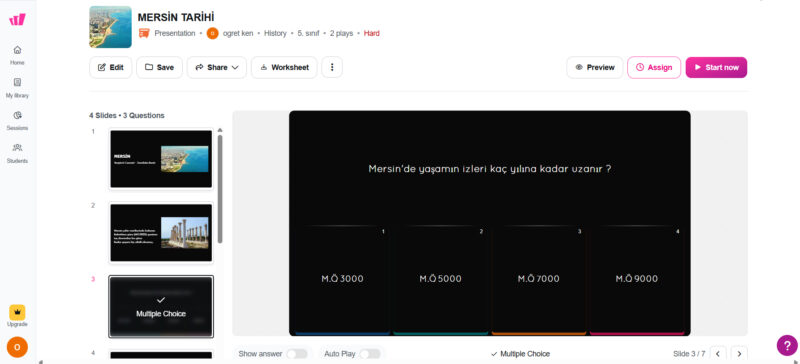This screenshot has height=364, width=800.
Task: Open the purple help question mark
Action: 787,345
